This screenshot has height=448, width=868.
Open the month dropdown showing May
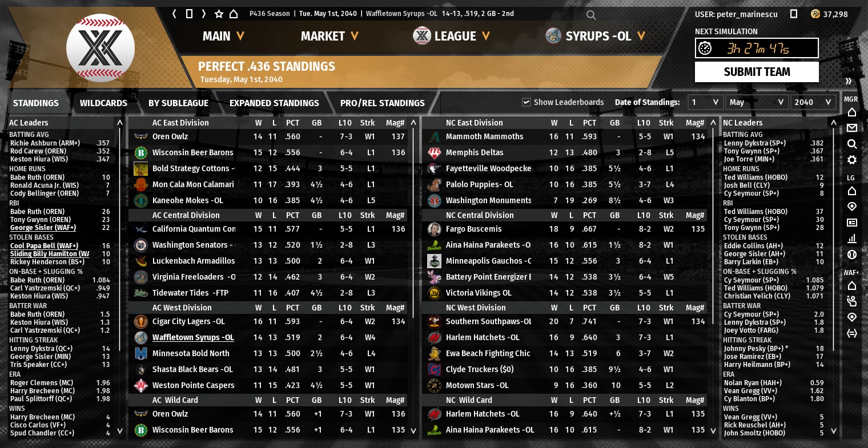tap(757, 102)
